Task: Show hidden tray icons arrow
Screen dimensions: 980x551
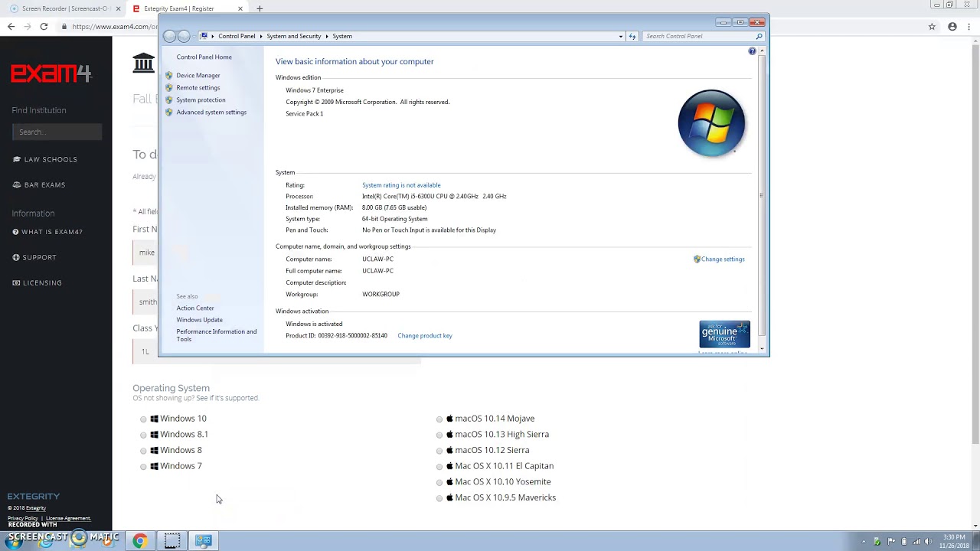Action: pos(864,542)
